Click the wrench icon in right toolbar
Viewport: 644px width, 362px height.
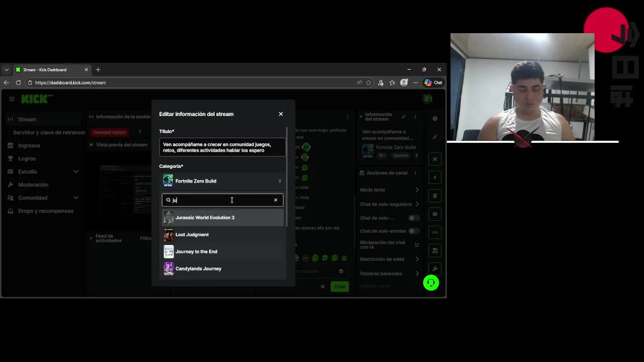435,269
